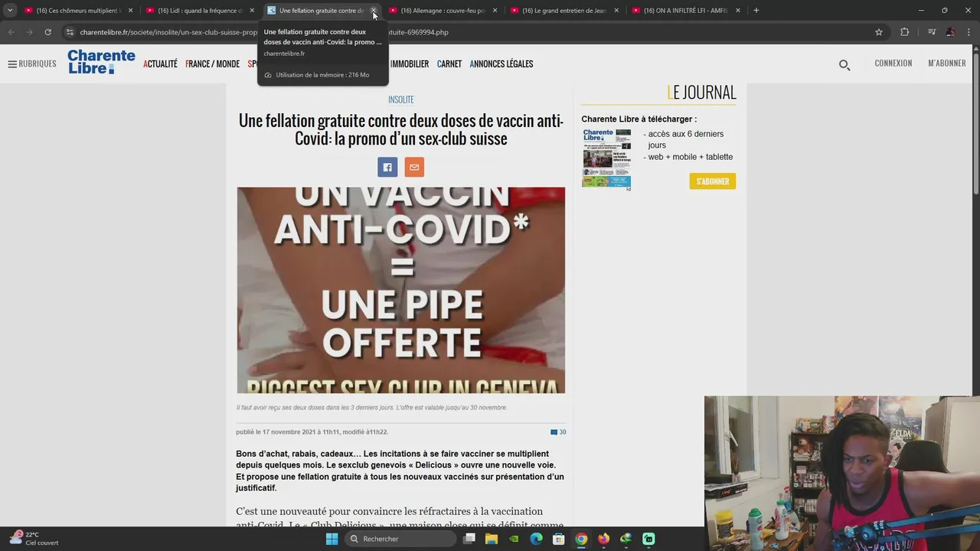Click the address bar URL field
This screenshot has height=551, width=980.
[475, 32]
